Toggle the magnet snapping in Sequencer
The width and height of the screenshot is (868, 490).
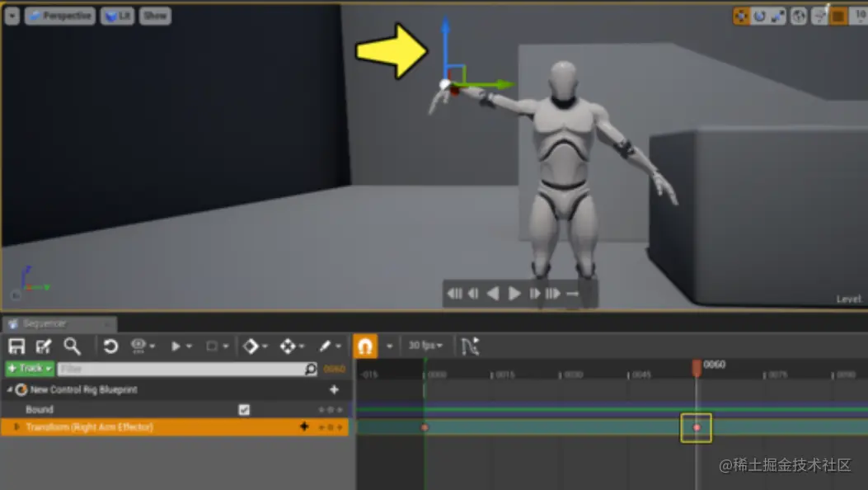click(365, 346)
